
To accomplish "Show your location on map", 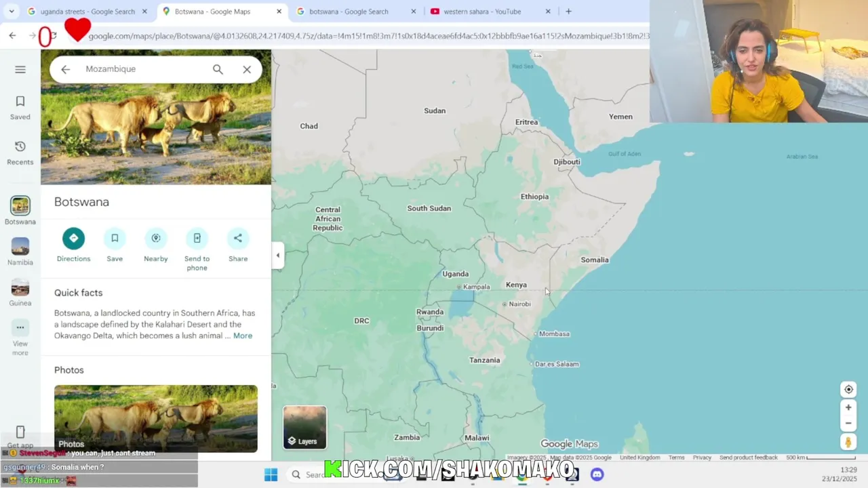I will [848, 390].
